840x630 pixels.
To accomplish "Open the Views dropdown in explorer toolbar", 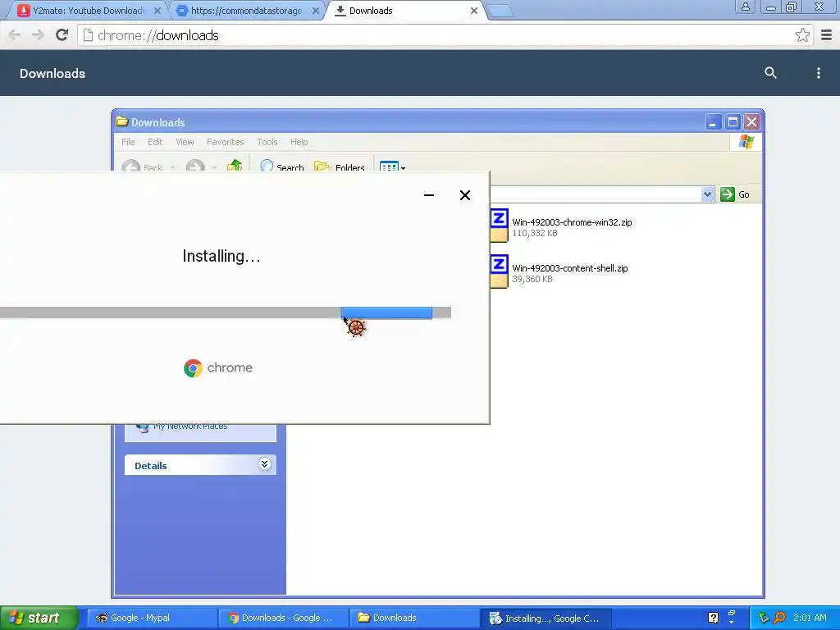I will [392, 167].
